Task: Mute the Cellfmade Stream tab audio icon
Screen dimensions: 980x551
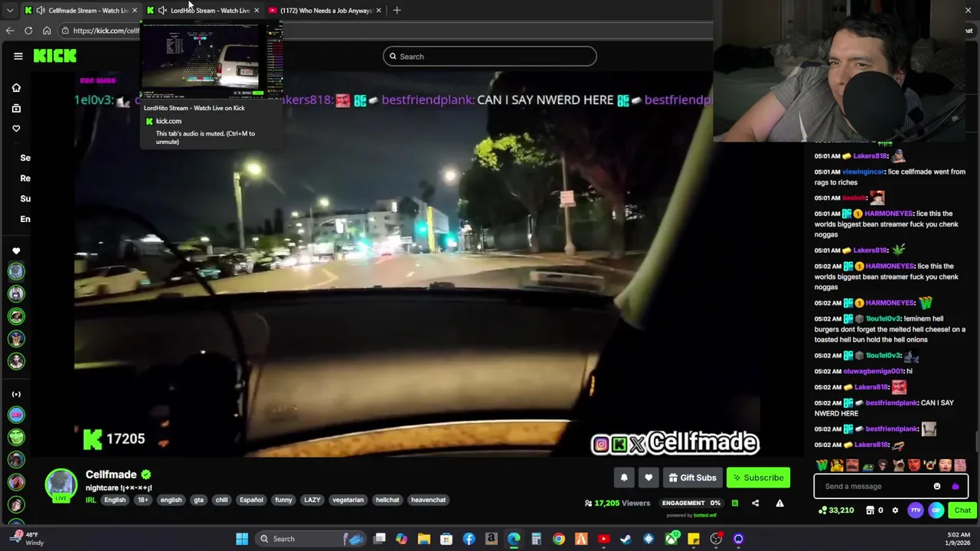Action: [x=41, y=10]
